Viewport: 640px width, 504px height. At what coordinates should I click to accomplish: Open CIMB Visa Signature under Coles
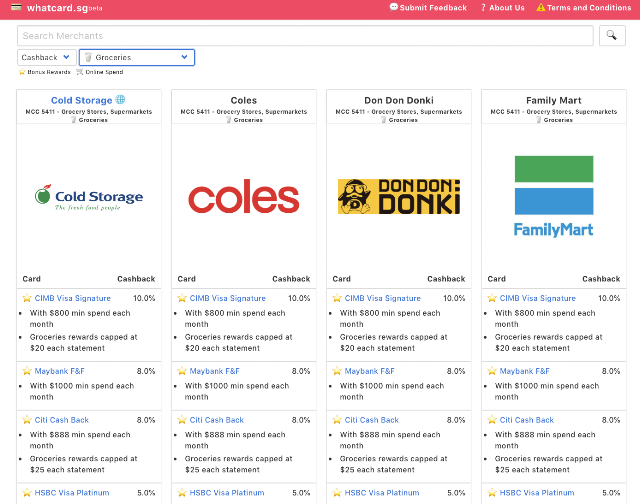(227, 298)
